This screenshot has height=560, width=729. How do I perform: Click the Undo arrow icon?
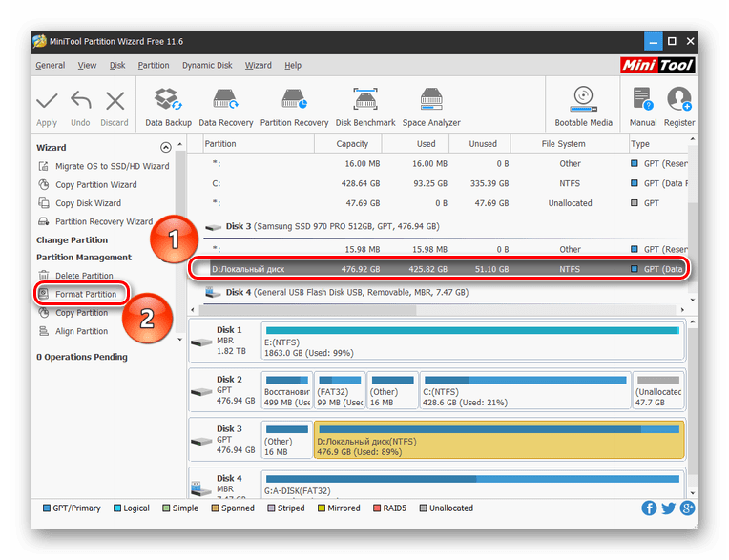pyautogui.click(x=81, y=101)
